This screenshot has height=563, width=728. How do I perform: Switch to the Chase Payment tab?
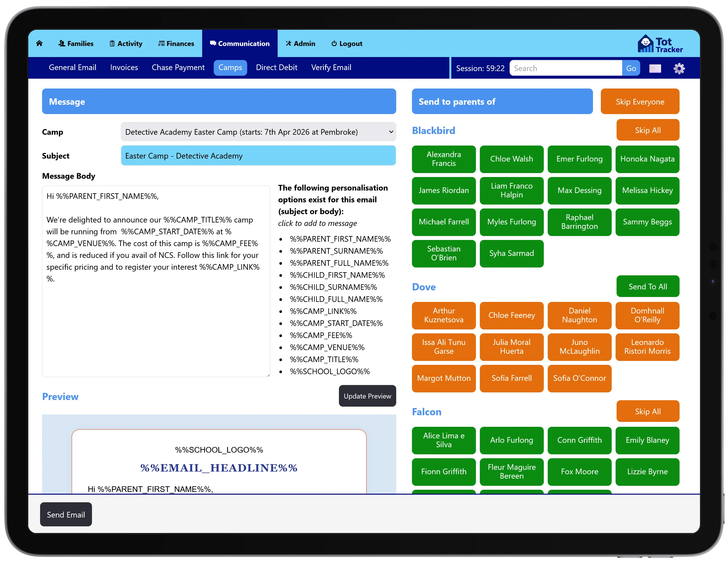[x=178, y=68]
